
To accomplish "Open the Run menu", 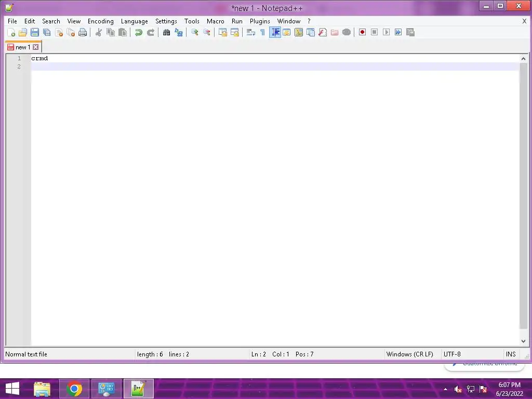I will [x=237, y=21].
